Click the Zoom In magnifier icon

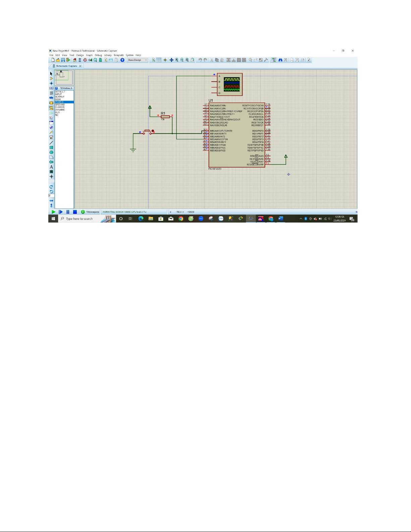click(x=177, y=60)
